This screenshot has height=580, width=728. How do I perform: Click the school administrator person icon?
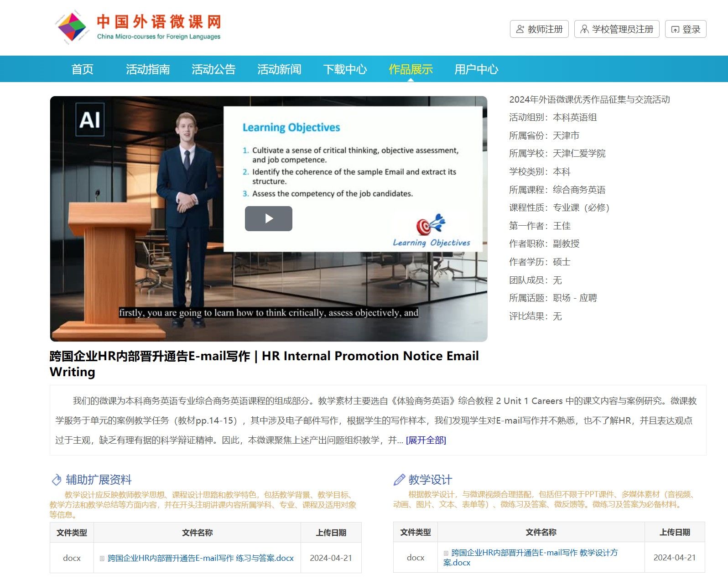(x=584, y=29)
